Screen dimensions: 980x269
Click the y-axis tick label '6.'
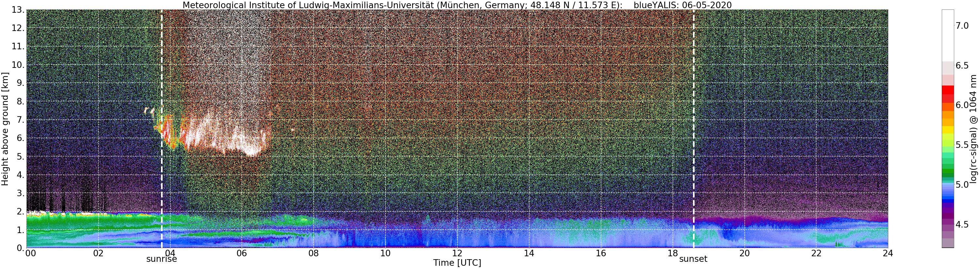(x=21, y=138)
